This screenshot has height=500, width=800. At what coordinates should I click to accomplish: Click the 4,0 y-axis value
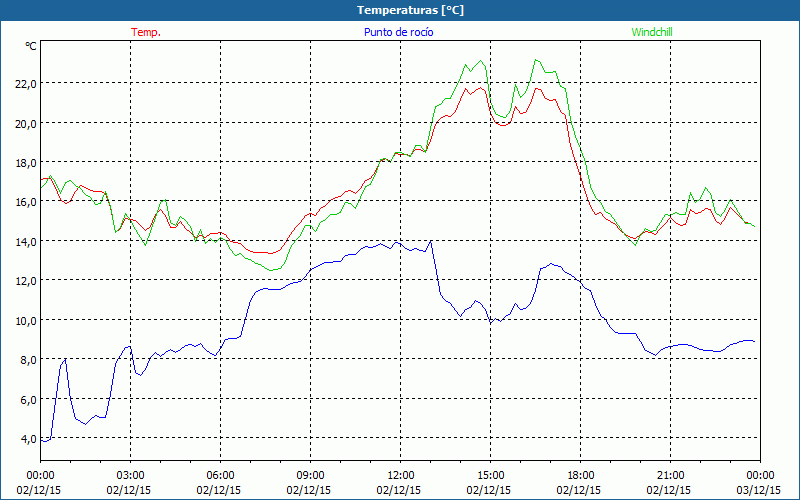pos(28,439)
